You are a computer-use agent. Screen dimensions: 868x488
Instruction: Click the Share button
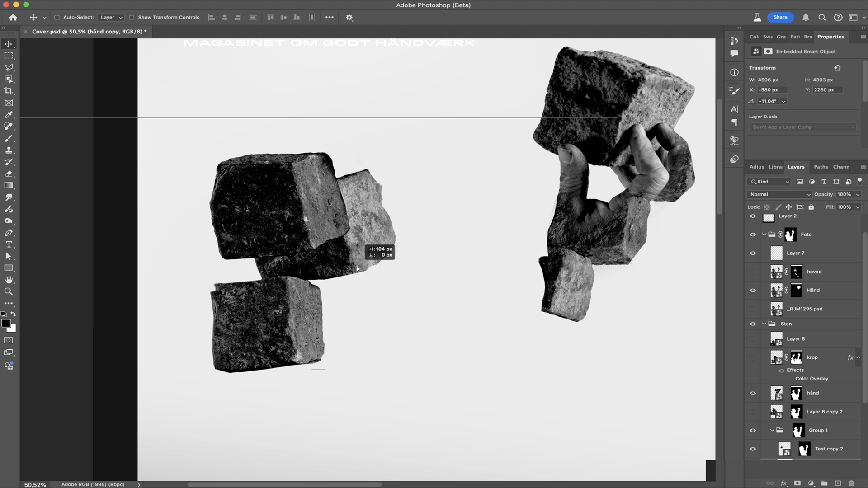coord(781,17)
